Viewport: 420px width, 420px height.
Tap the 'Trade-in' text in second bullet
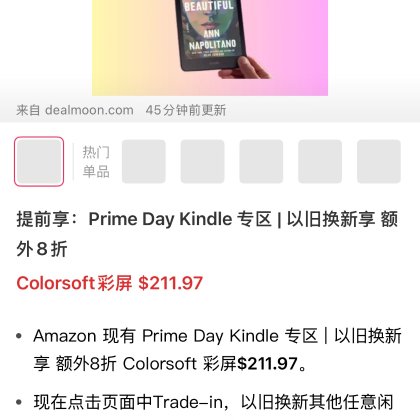[188, 402]
